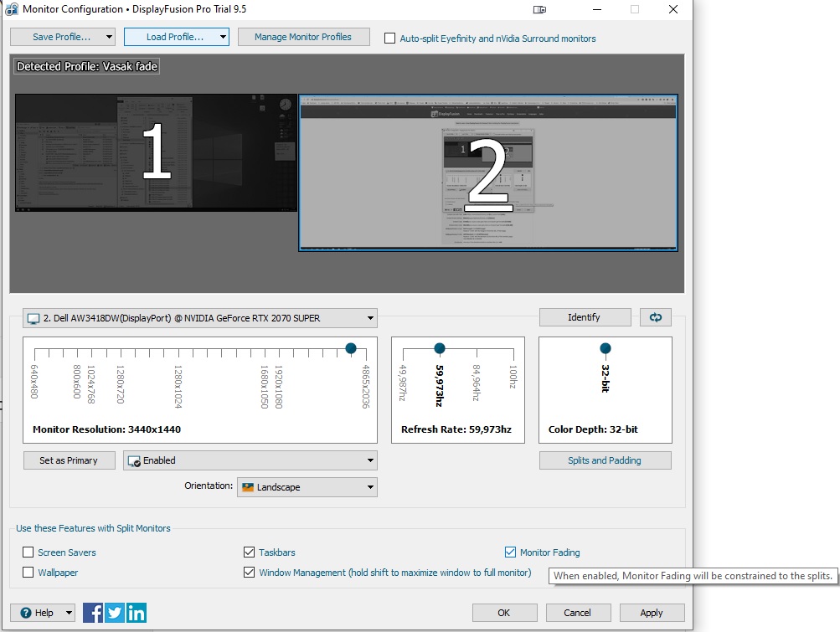
Task: Click the Twitter bird icon
Action: (115, 613)
